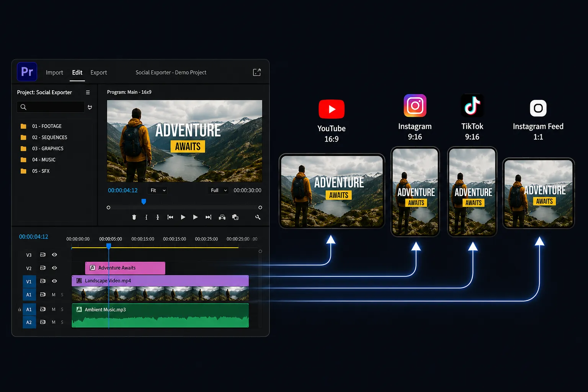
Task: Click the A2 track sync lock icon
Action: 43,322
